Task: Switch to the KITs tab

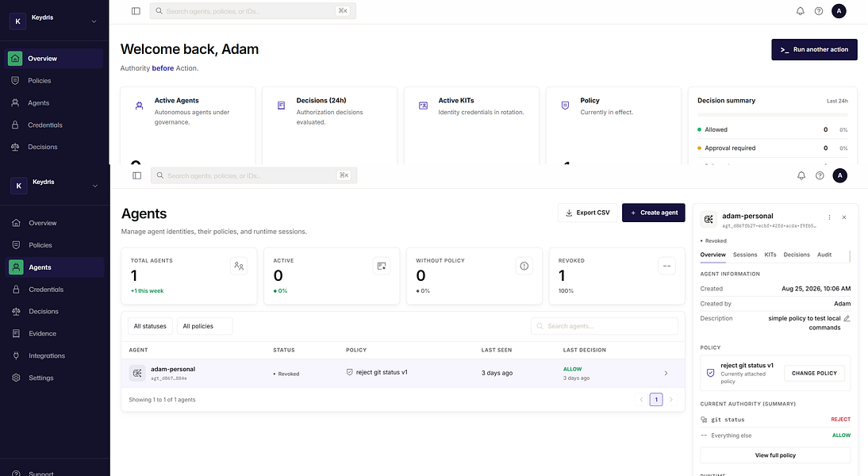Action: pyautogui.click(x=770, y=255)
